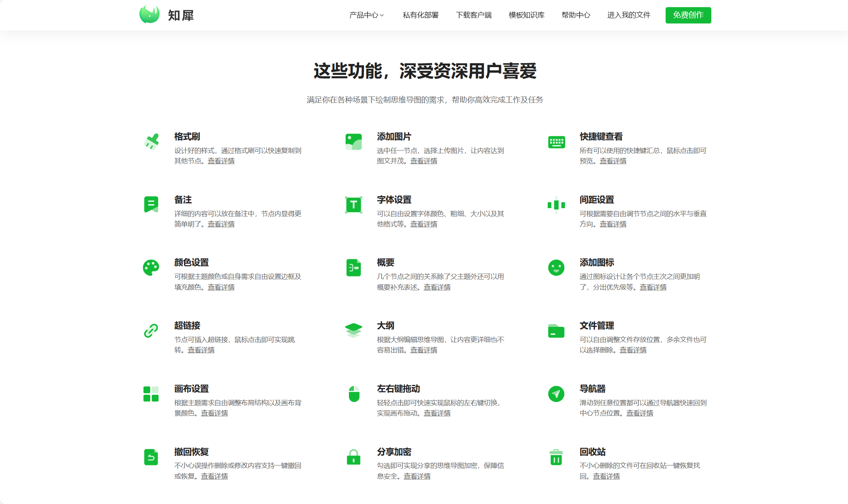Click heading 这些功能，深受资深用户喜爱
Viewport: 848px width, 504px height.
point(425,71)
